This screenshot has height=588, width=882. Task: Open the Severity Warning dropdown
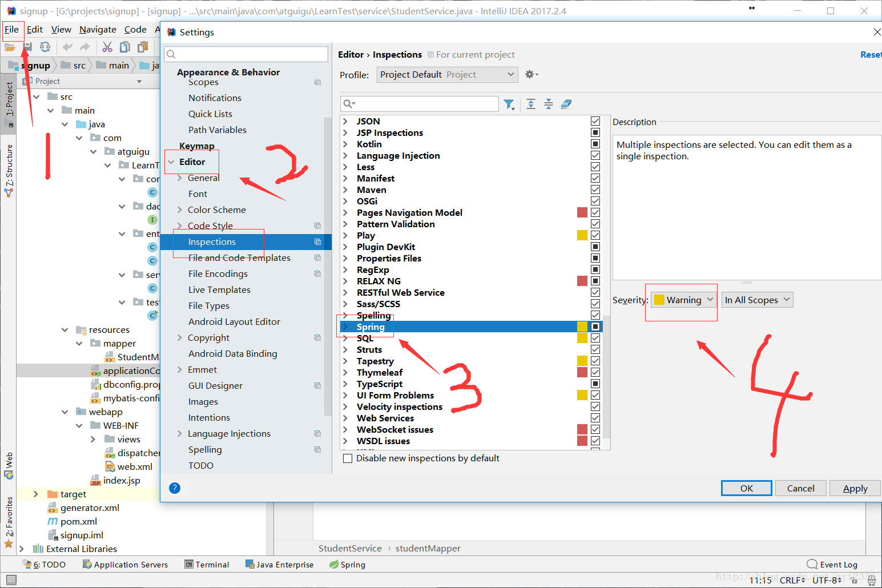point(684,300)
